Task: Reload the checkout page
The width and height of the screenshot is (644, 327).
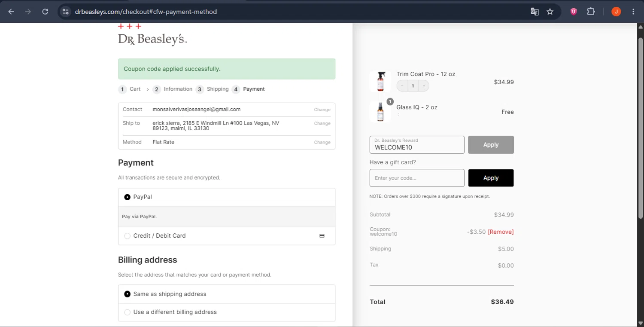Action: pos(45,12)
